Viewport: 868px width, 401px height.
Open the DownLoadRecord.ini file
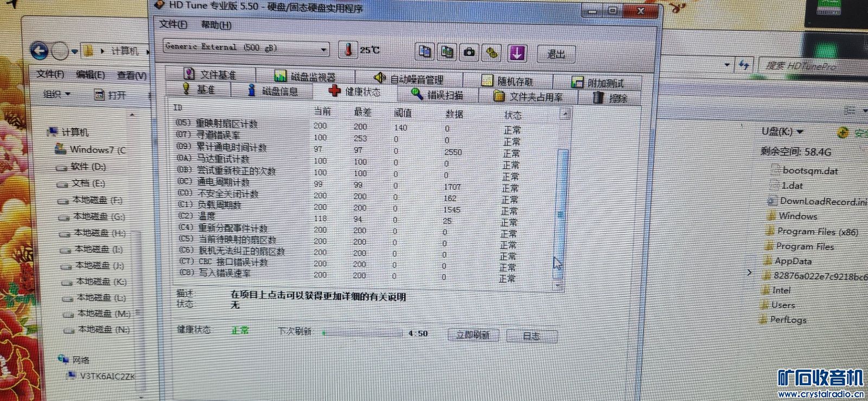817,201
